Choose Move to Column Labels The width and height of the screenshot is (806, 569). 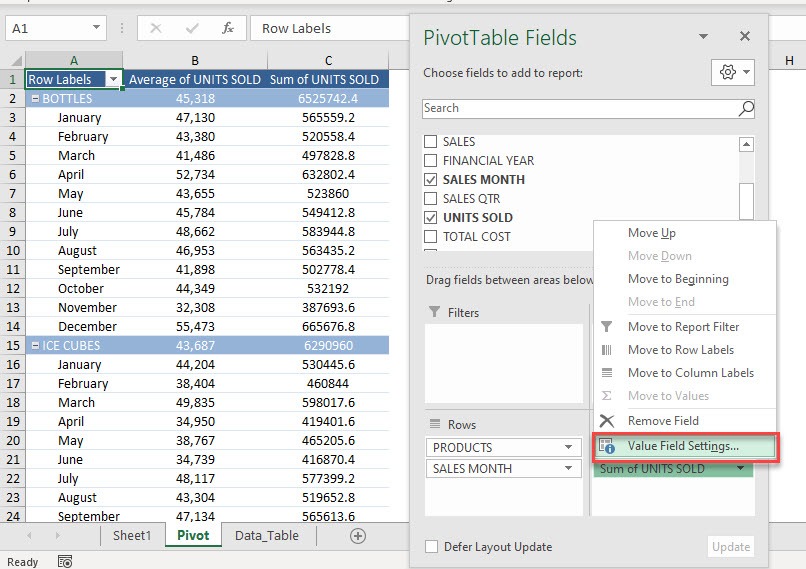(685, 373)
